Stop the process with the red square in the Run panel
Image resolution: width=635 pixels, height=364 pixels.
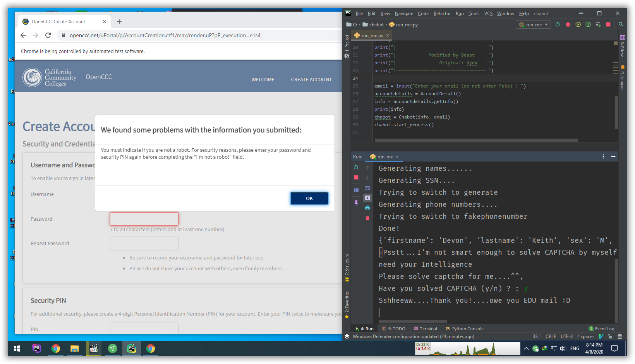click(x=356, y=177)
